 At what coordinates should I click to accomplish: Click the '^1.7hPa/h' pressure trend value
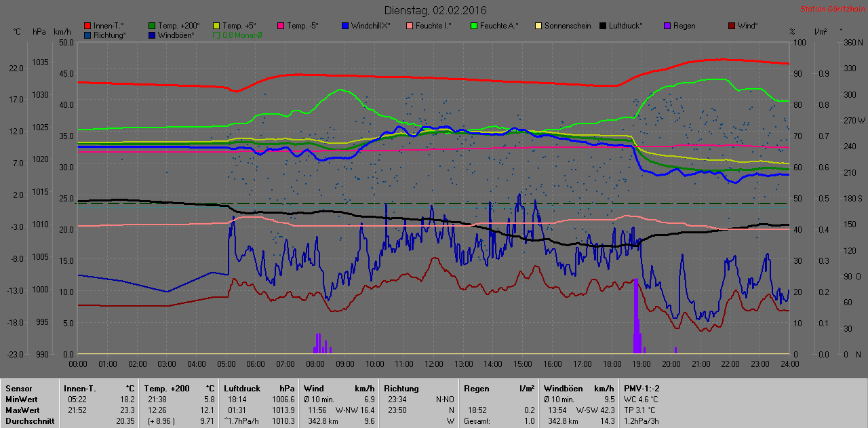point(241,421)
